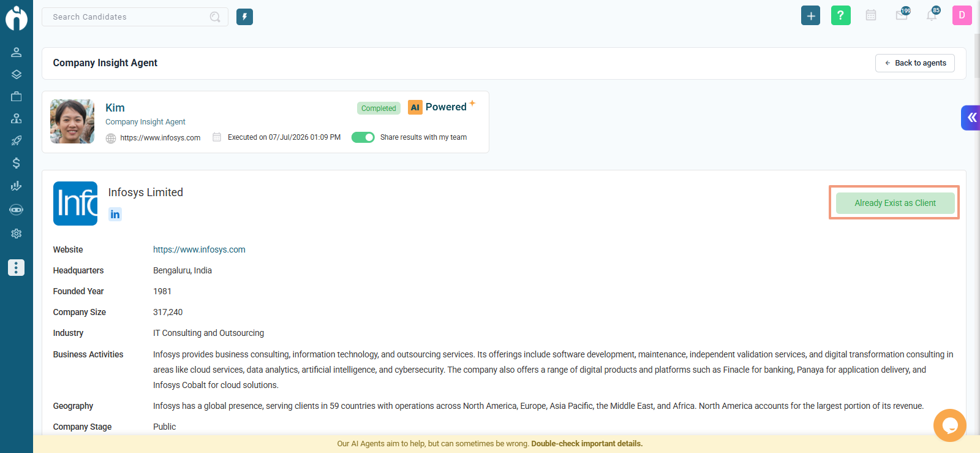Open the D user profile avatar menu
This screenshot has width=980, height=453.
(962, 15)
